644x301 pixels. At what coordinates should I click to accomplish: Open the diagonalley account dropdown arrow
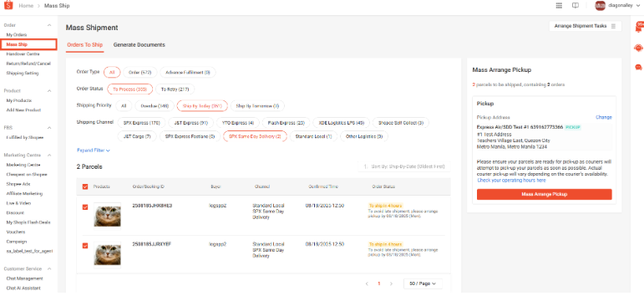637,6
